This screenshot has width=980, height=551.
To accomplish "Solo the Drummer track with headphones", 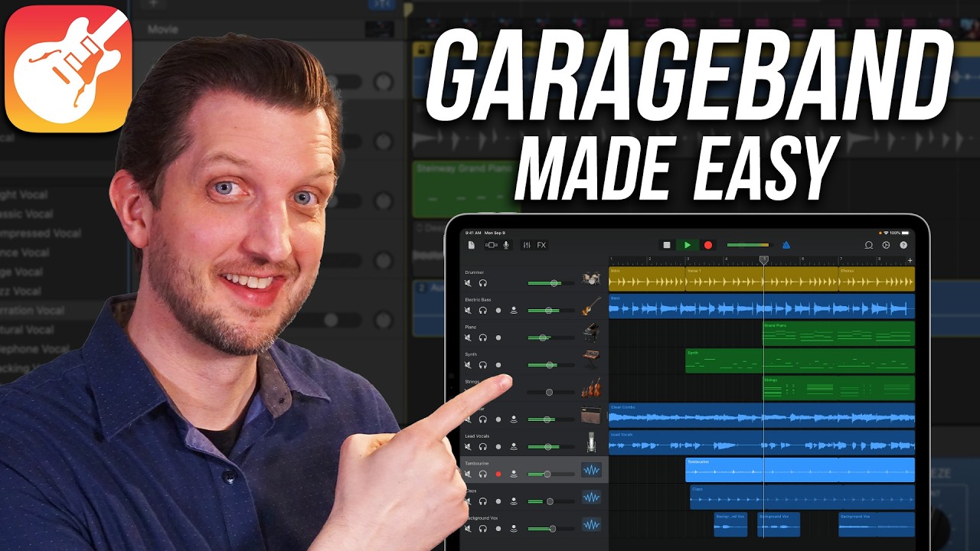I will pos(483,283).
